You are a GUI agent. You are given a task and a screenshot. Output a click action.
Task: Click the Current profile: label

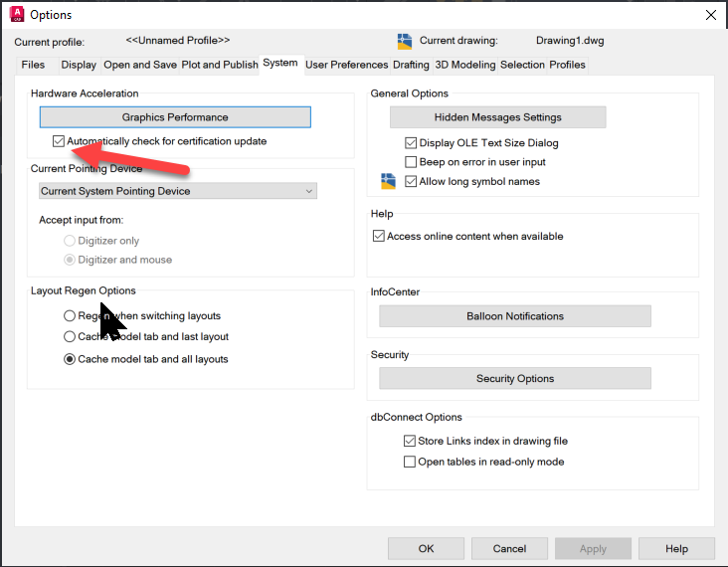click(49, 42)
